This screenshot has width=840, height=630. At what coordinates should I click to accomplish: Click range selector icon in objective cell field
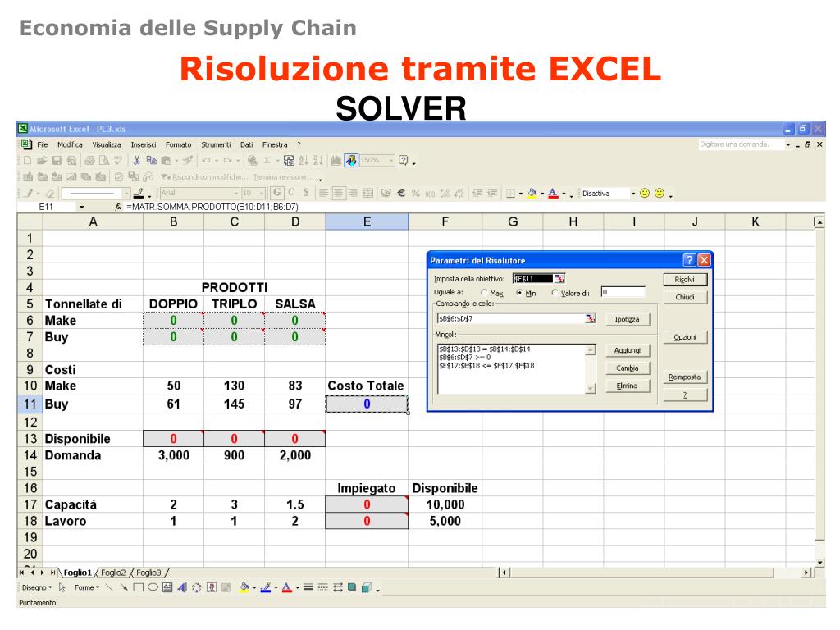coord(559,279)
